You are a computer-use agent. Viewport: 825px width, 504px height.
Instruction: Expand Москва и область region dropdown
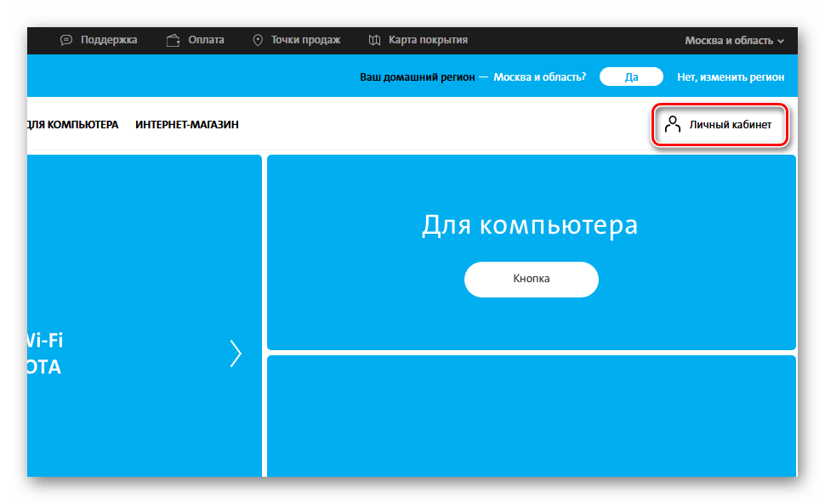[x=735, y=41]
